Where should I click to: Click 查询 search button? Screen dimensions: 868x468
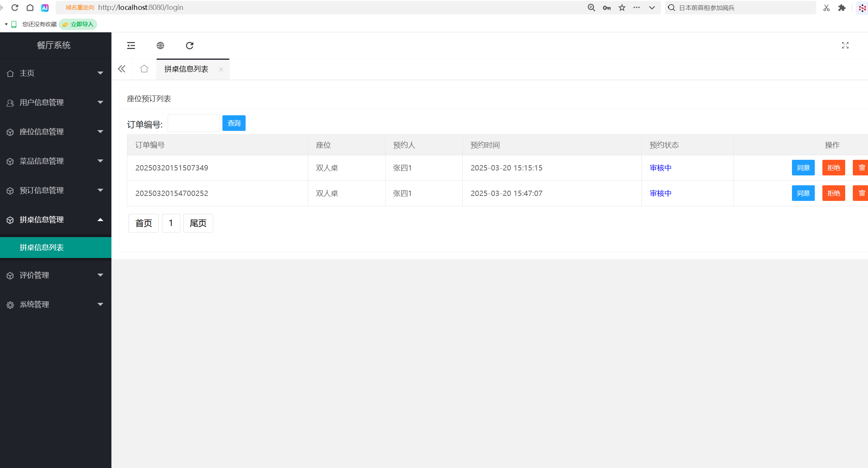(234, 123)
